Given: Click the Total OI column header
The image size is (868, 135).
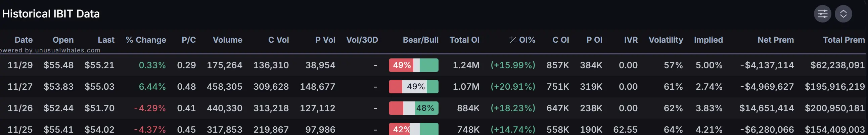Looking at the screenshot, I should 464,40.
